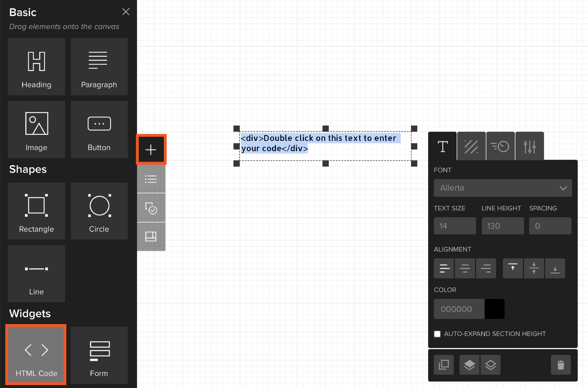Open the Allerta font dropdown
This screenshot has height=388, width=588.
click(503, 188)
